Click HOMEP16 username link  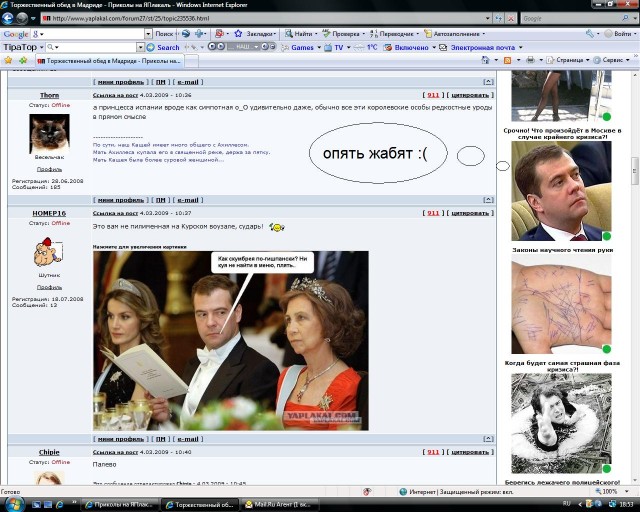coord(49,213)
